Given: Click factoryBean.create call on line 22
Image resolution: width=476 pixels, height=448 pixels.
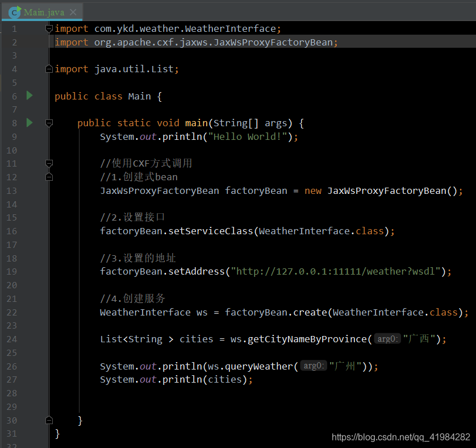Looking at the screenshot, I should point(275,313).
